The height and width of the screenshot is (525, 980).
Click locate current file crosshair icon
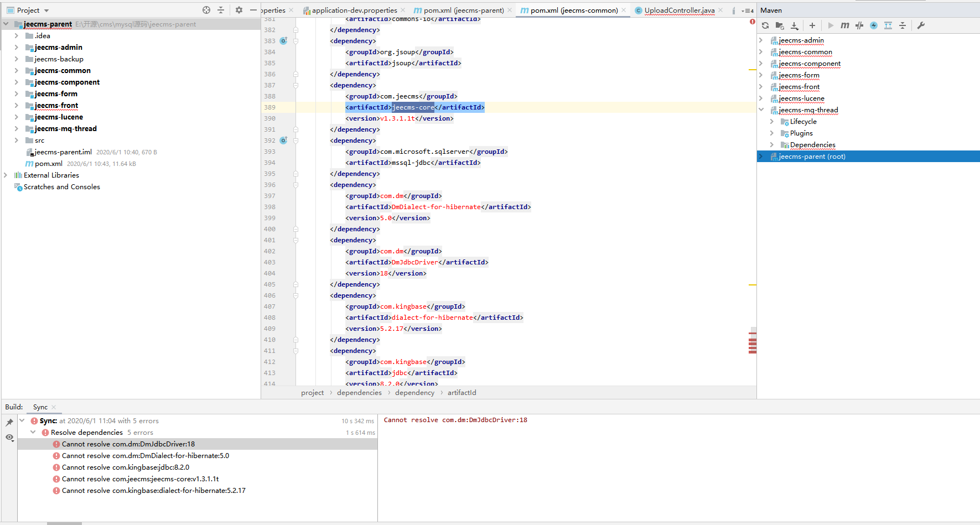tap(206, 10)
